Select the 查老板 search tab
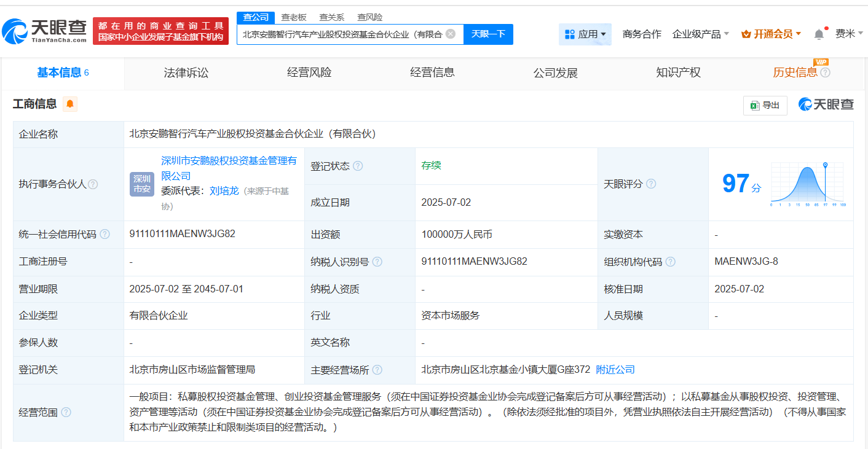Screen dimensions: 868x449 pos(294,17)
